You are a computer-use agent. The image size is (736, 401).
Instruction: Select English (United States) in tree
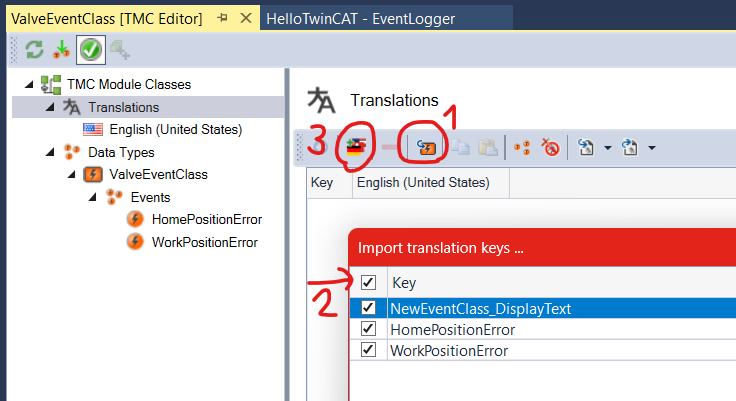[x=175, y=129]
